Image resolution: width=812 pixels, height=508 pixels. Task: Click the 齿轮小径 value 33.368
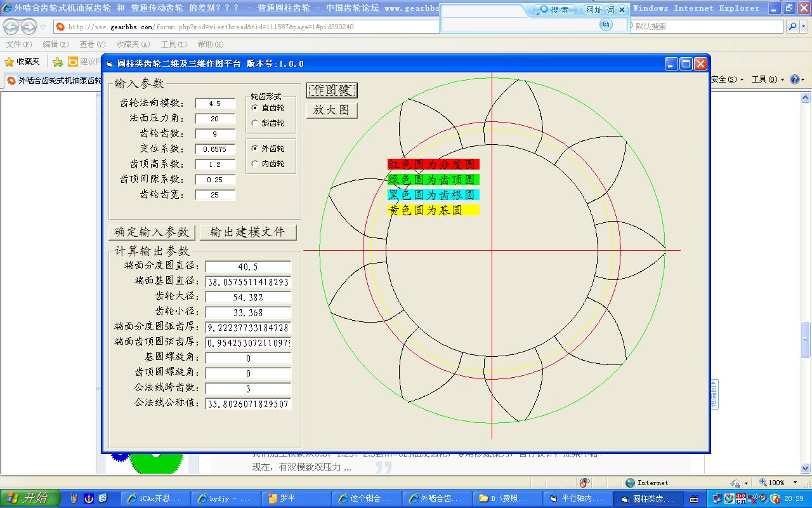pyautogui.click(x=248, y=312)
